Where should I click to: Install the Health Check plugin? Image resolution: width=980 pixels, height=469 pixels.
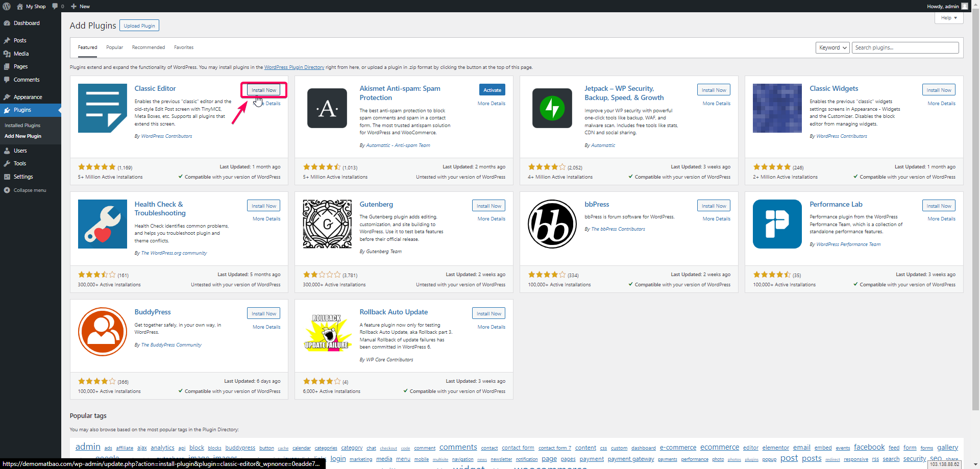pos(264,206)
